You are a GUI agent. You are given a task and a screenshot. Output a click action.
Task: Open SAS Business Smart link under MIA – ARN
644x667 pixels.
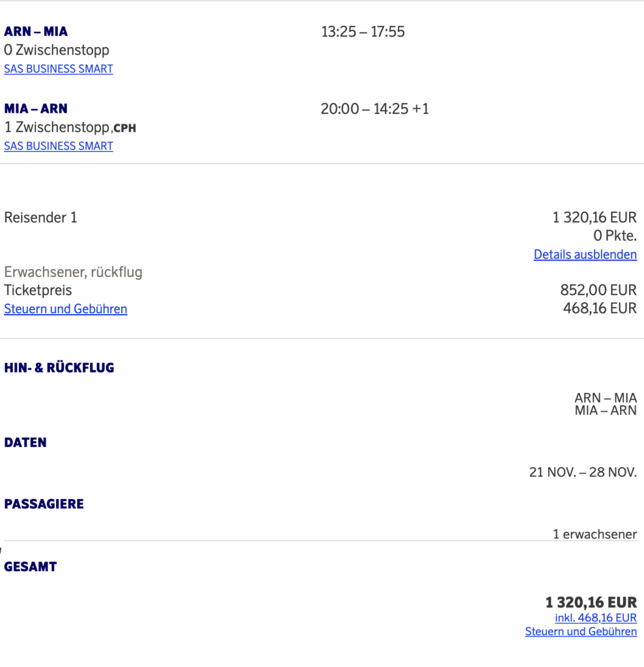point(59,146)
